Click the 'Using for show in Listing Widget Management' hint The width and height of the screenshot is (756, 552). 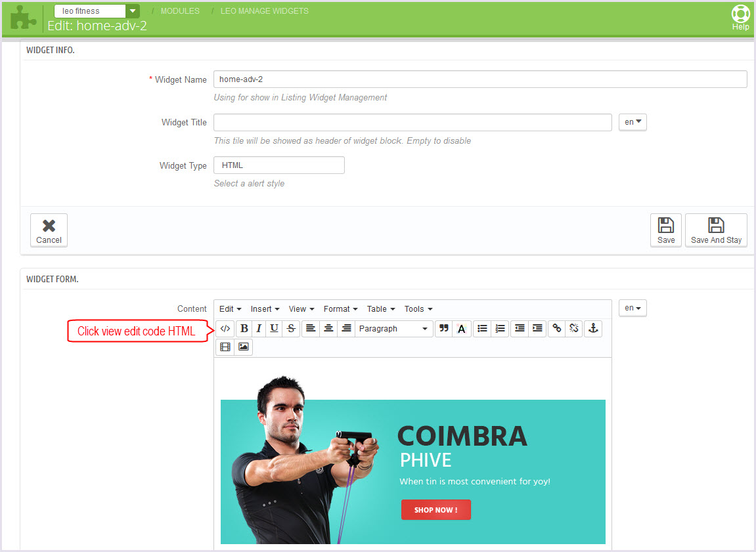tap(300, 97)
